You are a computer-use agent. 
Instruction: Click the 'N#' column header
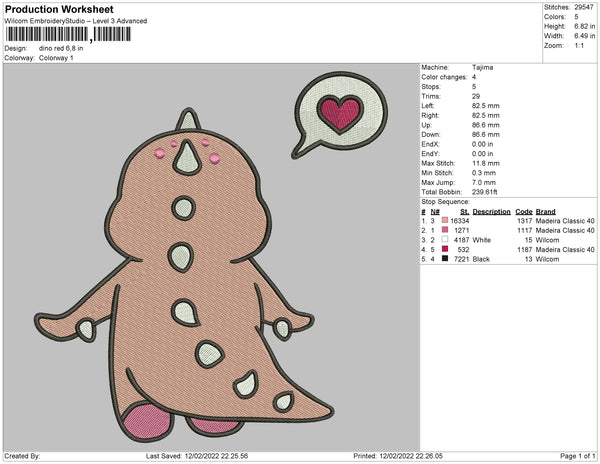(435, 212)
